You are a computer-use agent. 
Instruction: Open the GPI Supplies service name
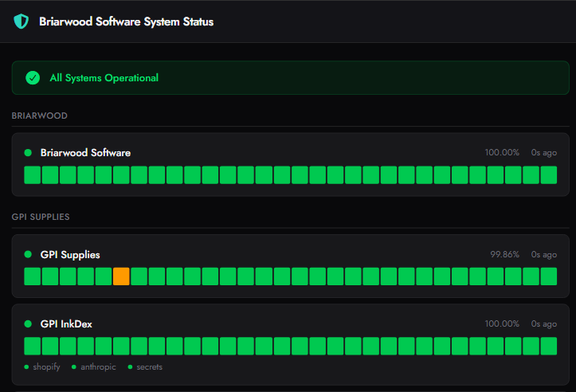click(70, 255)
